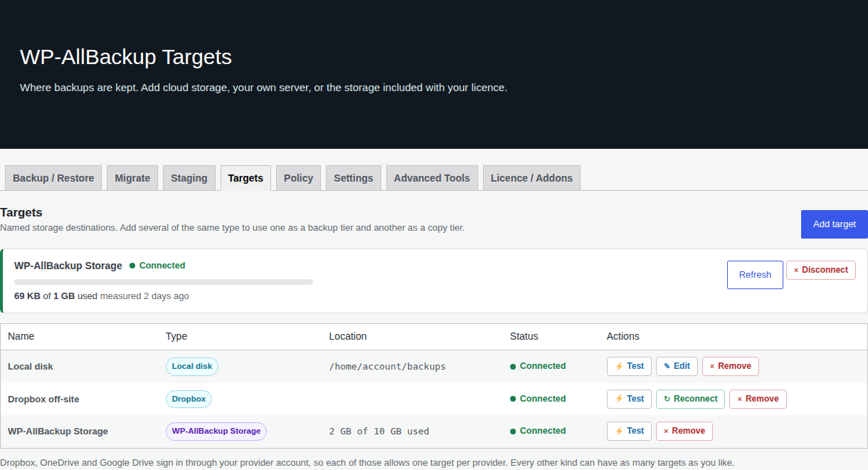868x470 pixels.
Task: Click the Dropbox type badge
Action: coord(189,399)
